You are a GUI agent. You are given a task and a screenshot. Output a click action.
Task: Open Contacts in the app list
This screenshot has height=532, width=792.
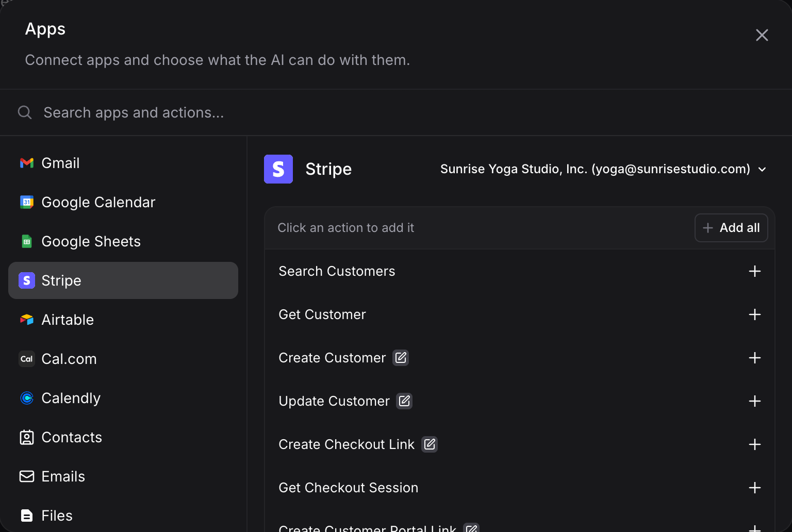coord(123,437)
